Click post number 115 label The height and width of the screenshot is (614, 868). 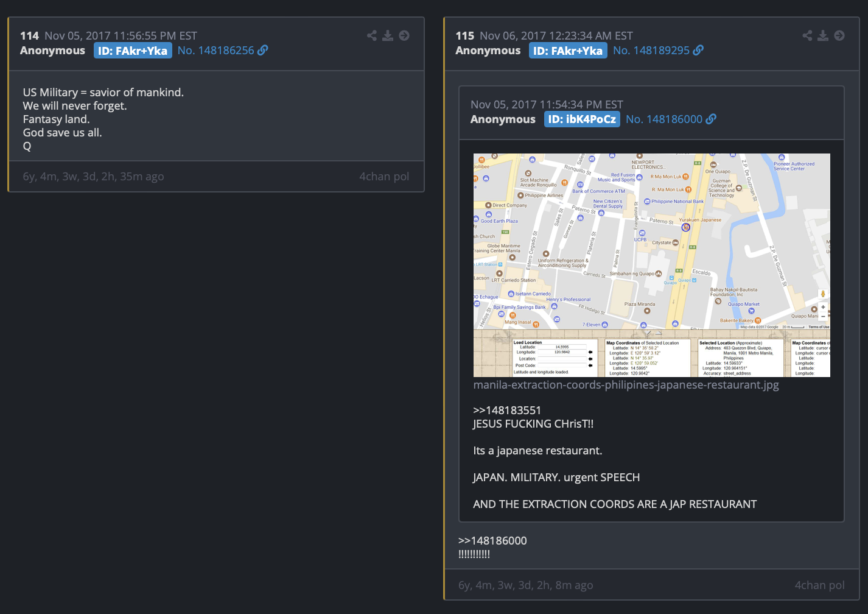click(x=465, y=36)
